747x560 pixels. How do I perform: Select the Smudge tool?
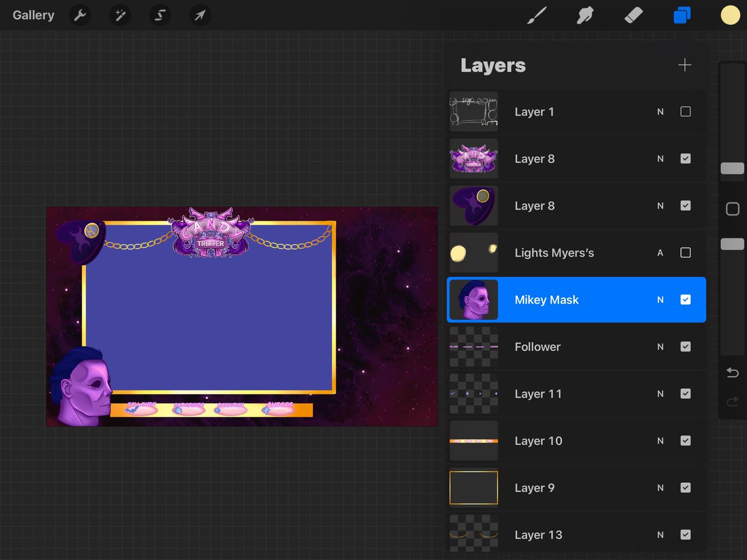pyautogui.click(x=585, y=15)
